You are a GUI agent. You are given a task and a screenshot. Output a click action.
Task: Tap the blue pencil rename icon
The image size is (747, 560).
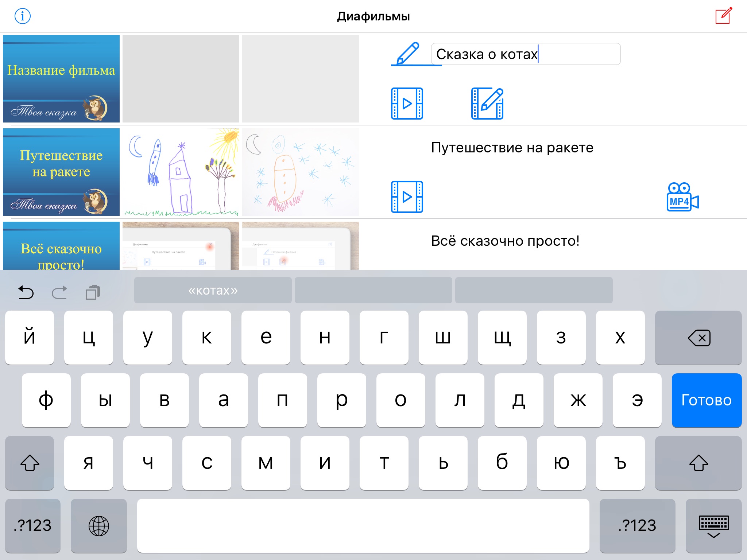[408, 54]
